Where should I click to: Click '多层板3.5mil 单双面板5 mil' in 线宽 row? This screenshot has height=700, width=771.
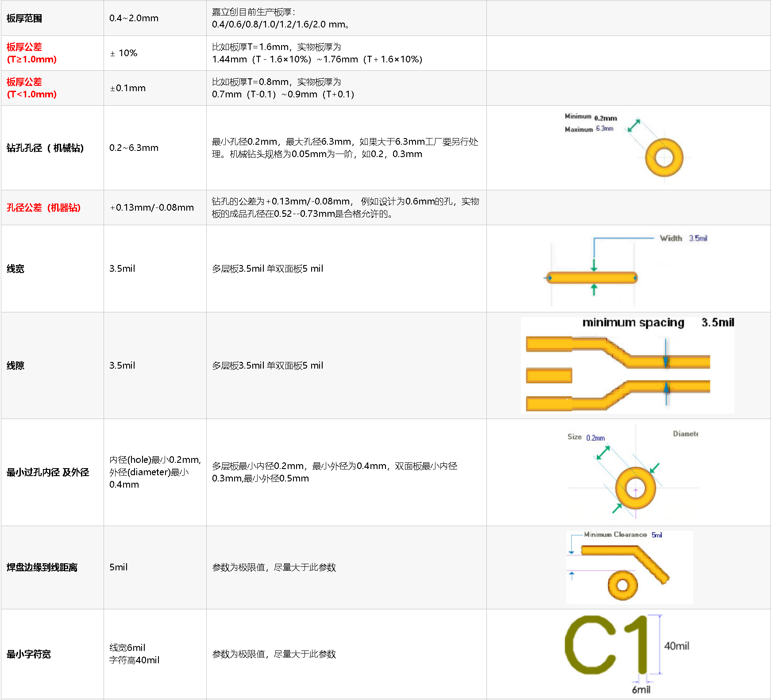tap(267, 269)
